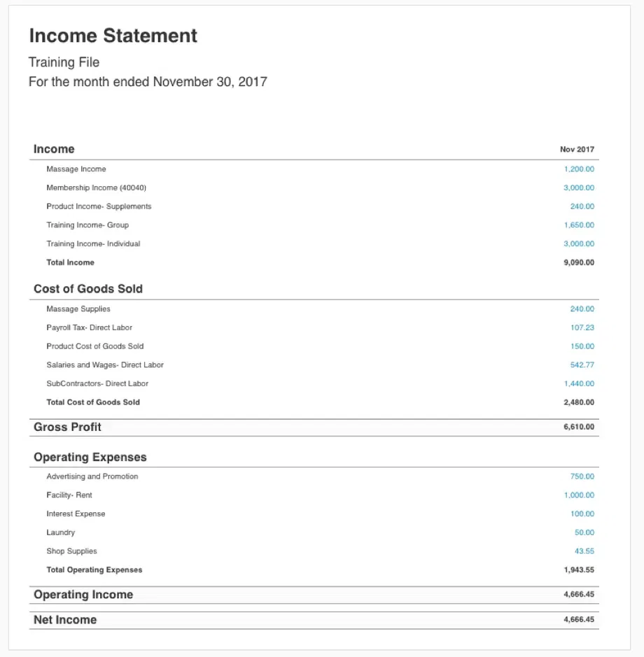Click Training Income- Individual amount 3,000.00
644x657 pixels.
[579, 244]
